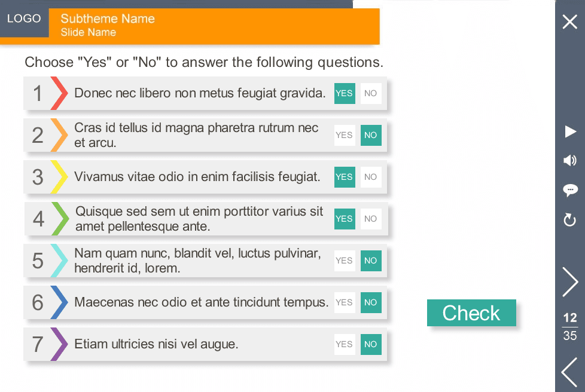This screenshot has width=585, height=392.
Task: Select NO for question 1
Action: [371, 93]
